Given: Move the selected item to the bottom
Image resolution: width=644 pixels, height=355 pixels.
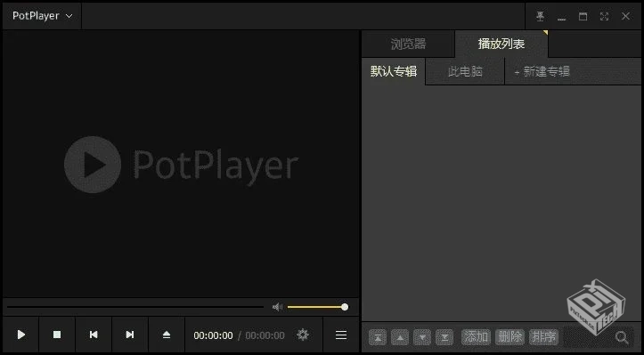Looking at the screenshot, I should click(x=444, y=337).
